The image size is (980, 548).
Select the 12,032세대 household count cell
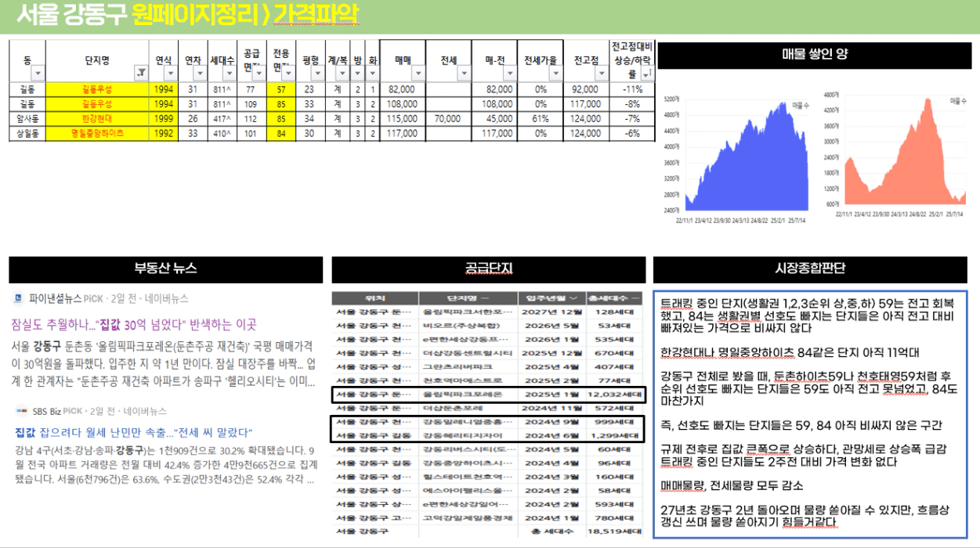615,395
